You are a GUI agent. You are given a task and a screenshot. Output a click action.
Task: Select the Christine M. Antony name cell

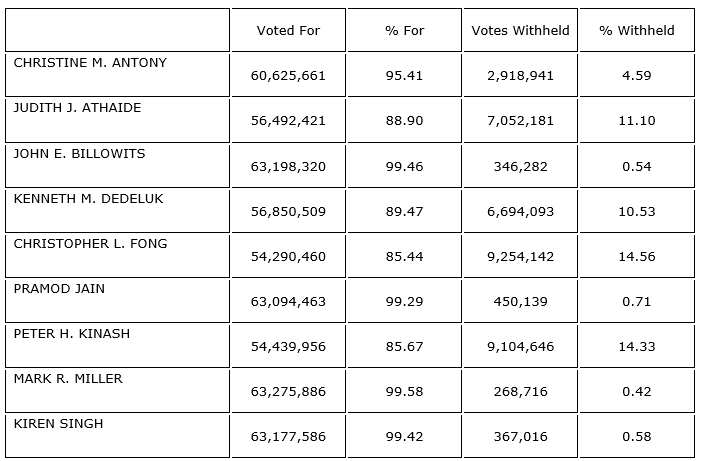coord(90,63)
